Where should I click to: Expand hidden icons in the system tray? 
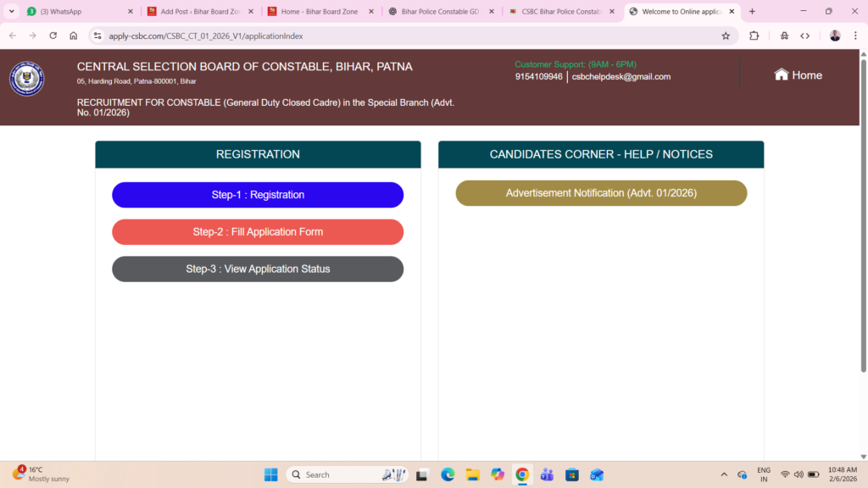pyautogui.click(x=723, y=474)
